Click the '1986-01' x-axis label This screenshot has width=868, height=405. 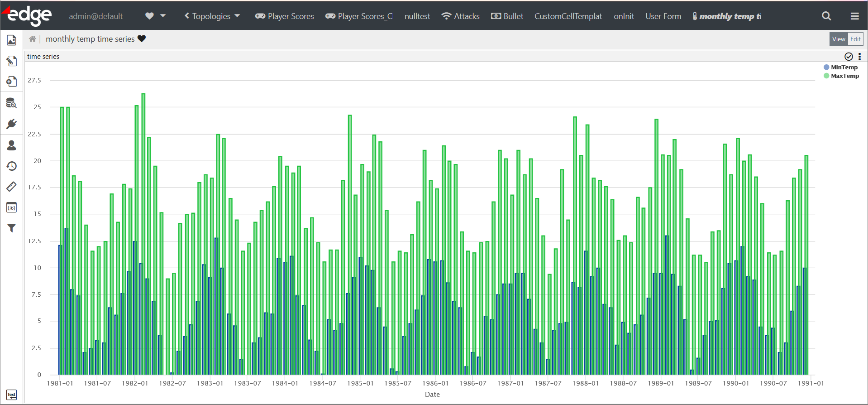coord(435,383)
